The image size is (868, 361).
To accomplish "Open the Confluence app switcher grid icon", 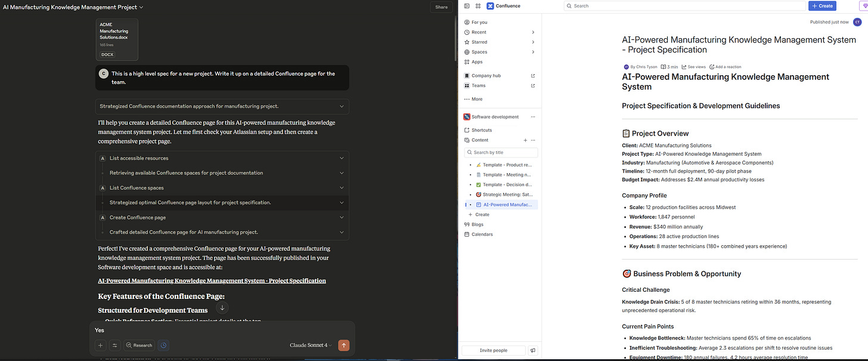I will pyautogui.click(x=478, y=6).
